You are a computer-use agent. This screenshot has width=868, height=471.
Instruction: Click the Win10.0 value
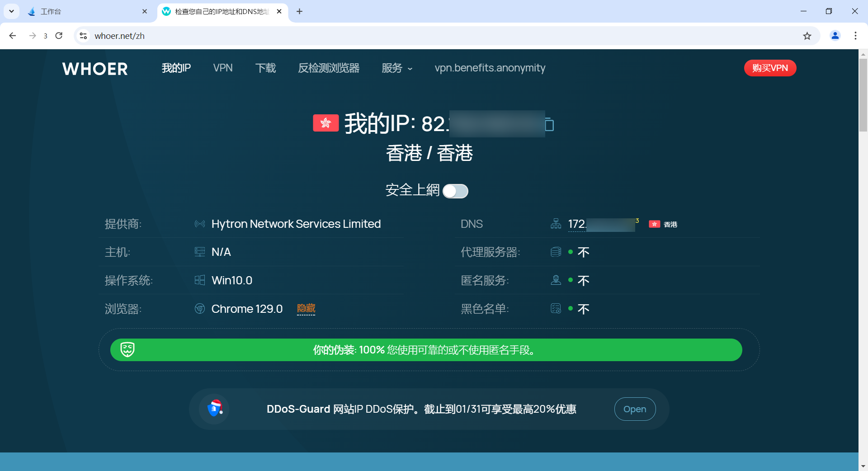[232, 280]
